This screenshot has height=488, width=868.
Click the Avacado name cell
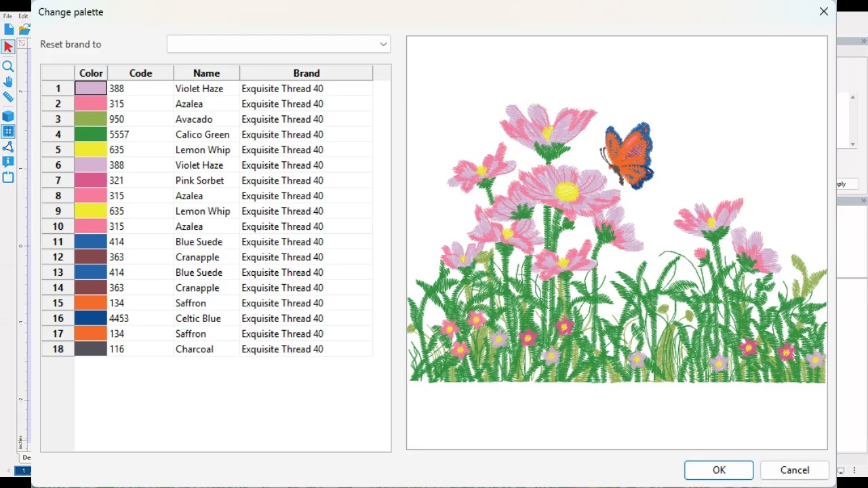206,119
